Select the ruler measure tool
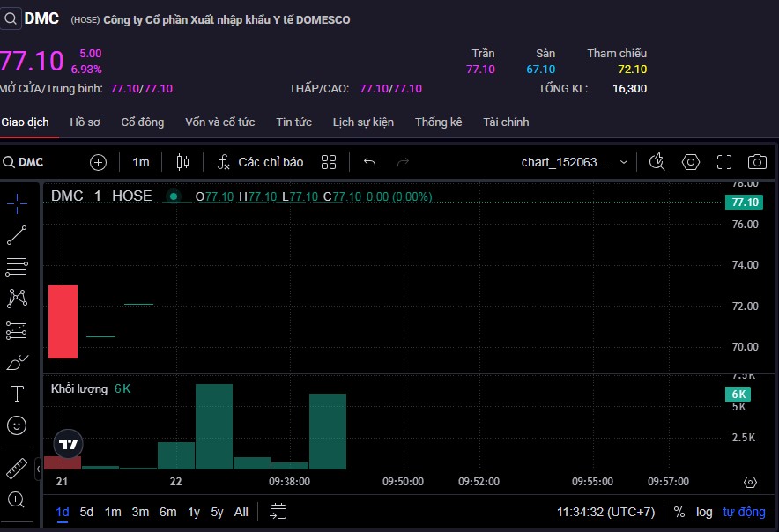Viewport: 779px width, 532px height. click(x=17, y=468)
